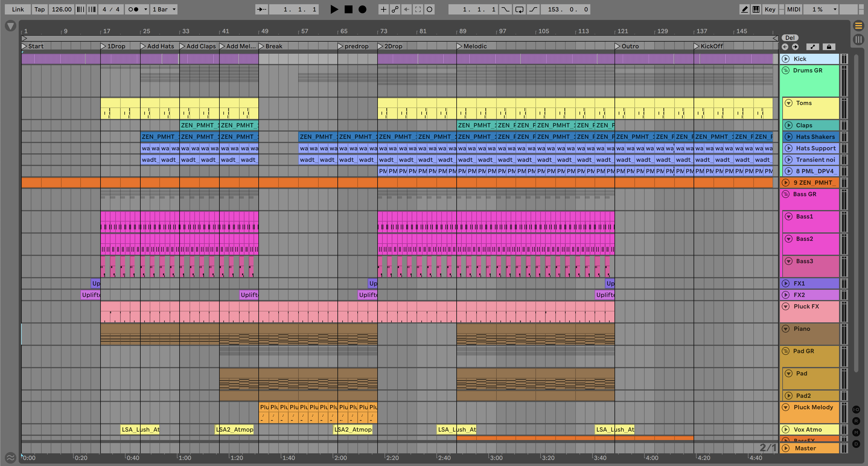
Task: Click the Lock Envelopes padlock icon
Action: pos(828,47)
